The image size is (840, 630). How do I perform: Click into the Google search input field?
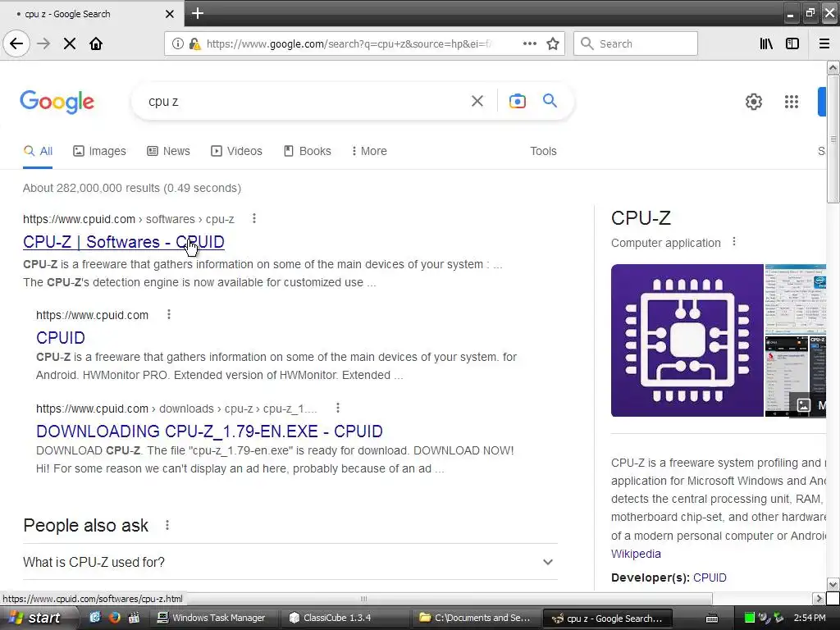coord(305,101)
